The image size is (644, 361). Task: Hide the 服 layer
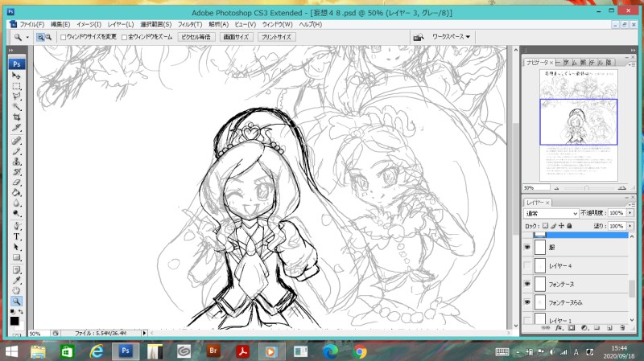tap(527, 248)
